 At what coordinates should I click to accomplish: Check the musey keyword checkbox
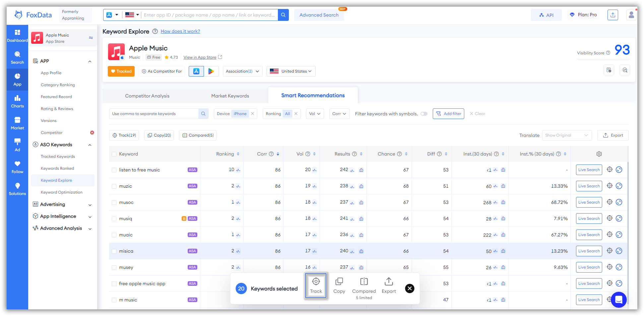coord(114,268)
